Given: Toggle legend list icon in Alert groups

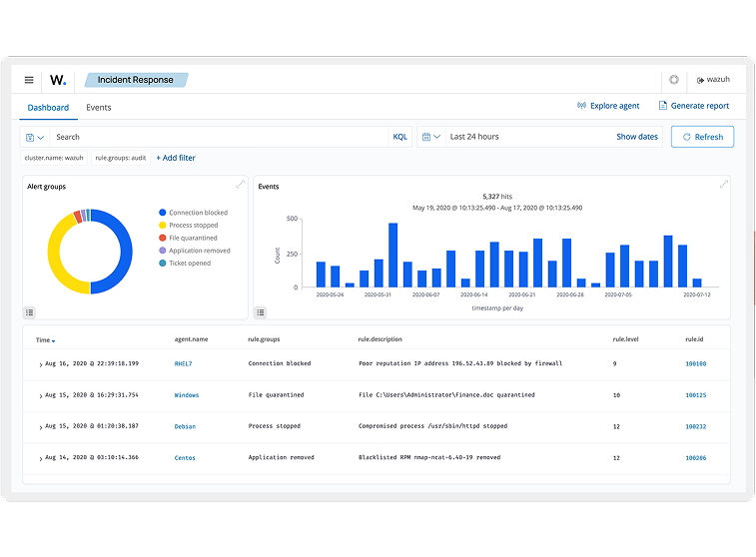Looking at the screenshot, I should click(30, 312).
